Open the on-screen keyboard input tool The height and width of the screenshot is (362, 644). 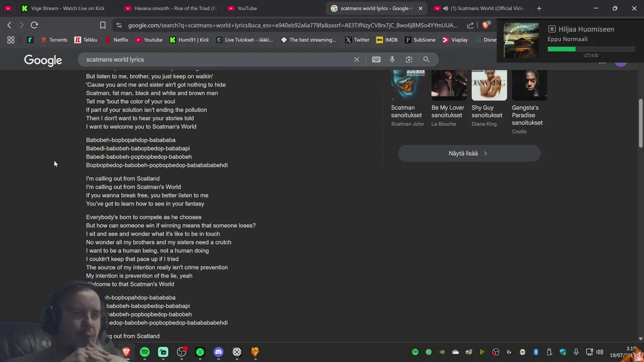click(x=376, y=59)
